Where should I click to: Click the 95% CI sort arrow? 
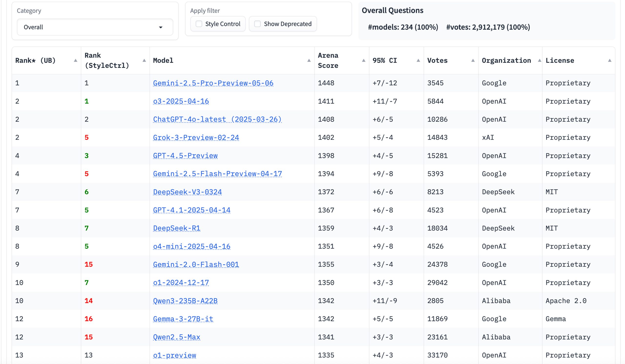click(418, 61)
